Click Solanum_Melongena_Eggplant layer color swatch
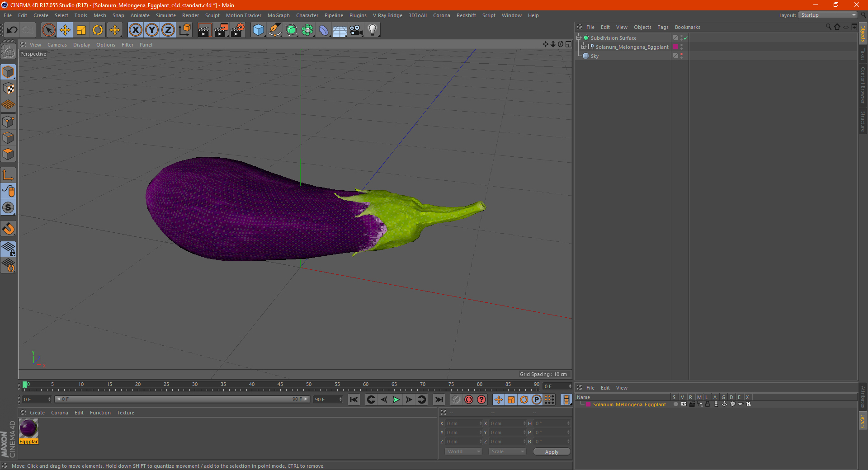The image size is (868, 470). (675, 47)
